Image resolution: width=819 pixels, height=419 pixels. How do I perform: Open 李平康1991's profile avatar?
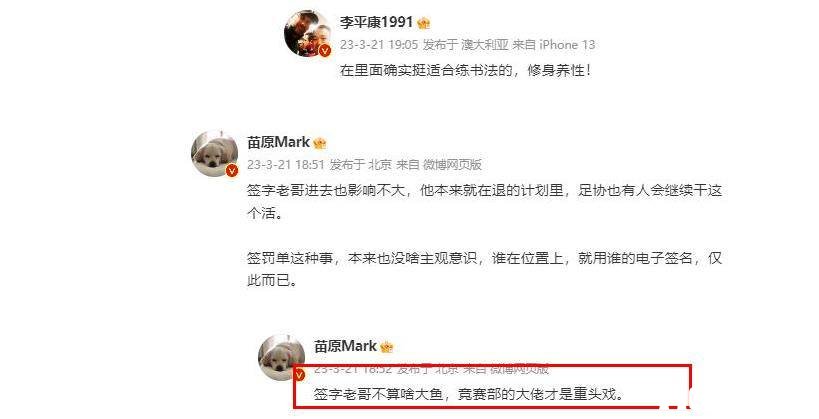(308, 33)
